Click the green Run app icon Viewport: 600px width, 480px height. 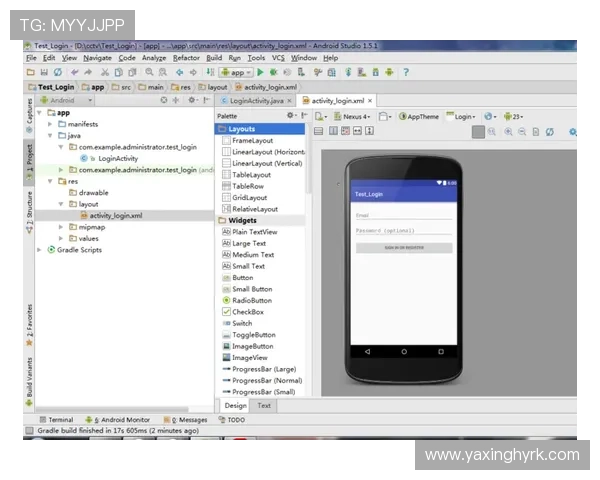(260, 72)
